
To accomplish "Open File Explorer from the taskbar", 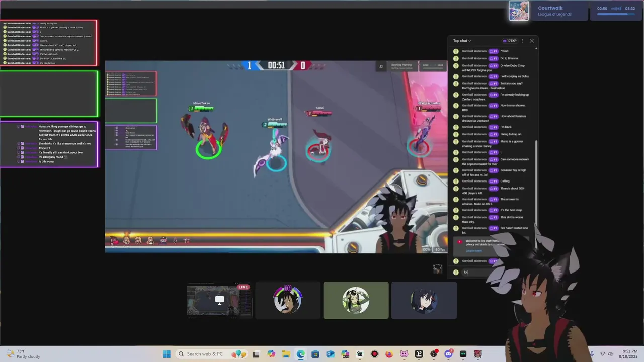I will pyautogui.click(x=286, y=354).
